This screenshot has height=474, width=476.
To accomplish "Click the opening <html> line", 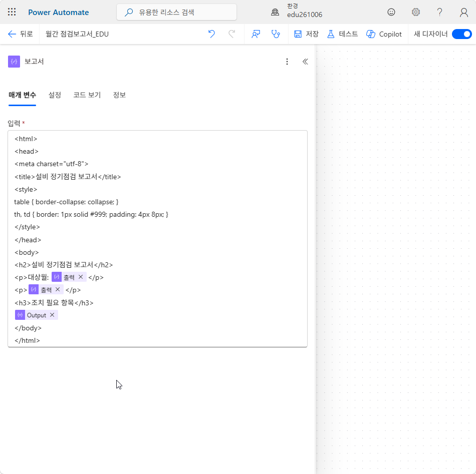I will click(x=26, y=139).
